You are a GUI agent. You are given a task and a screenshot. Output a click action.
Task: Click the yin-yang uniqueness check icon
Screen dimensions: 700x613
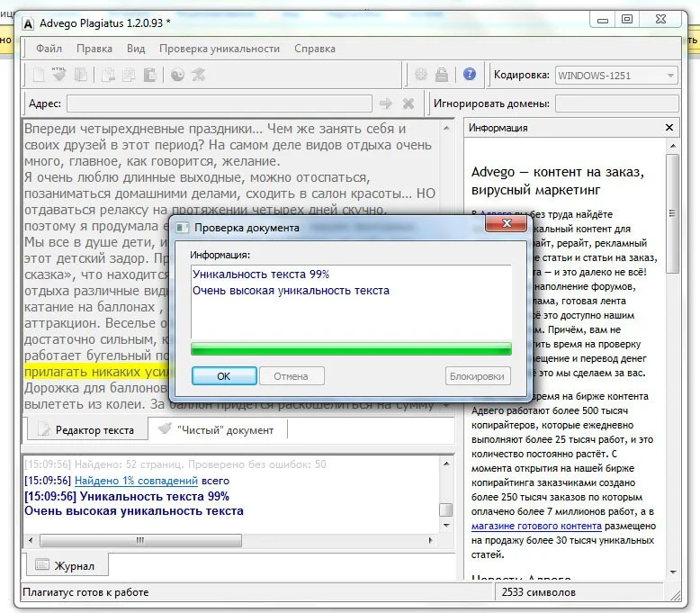tap(177, 75)
